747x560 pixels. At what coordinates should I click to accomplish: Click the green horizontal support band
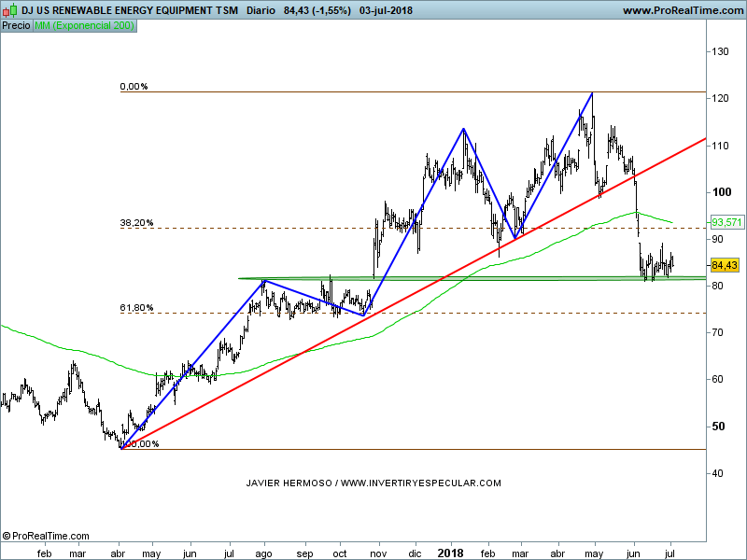467,278
